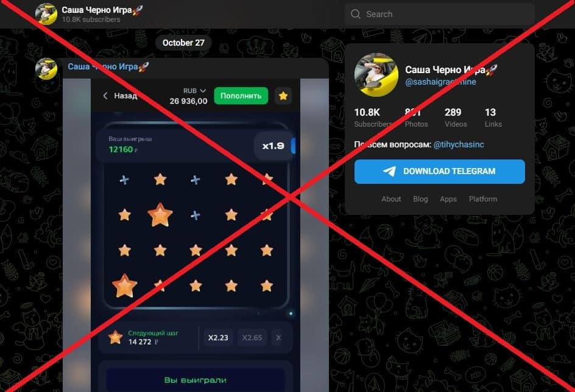Click the yellow star favorites icon
The height and width of the screenshot is (392, 575).
click(x=283, y=96)
